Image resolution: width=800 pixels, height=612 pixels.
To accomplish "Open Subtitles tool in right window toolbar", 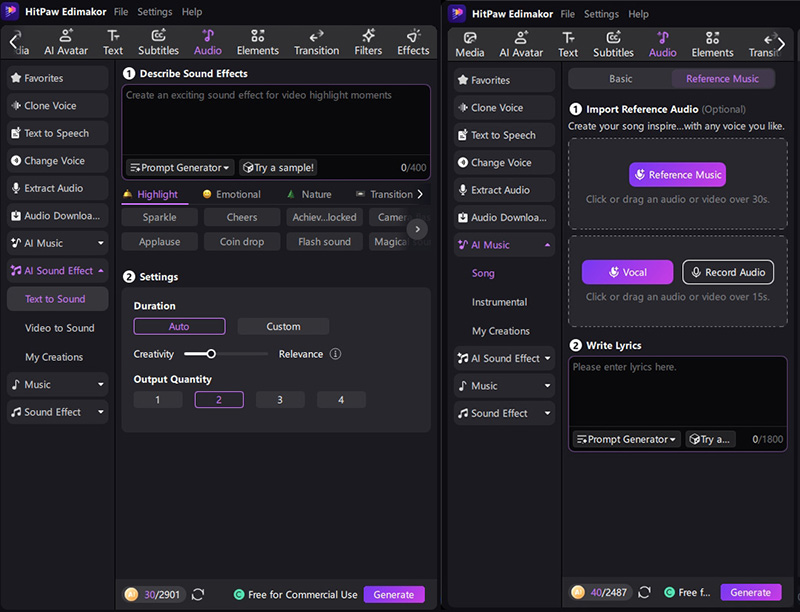I will pyautogui.click(x=613, y=45).
